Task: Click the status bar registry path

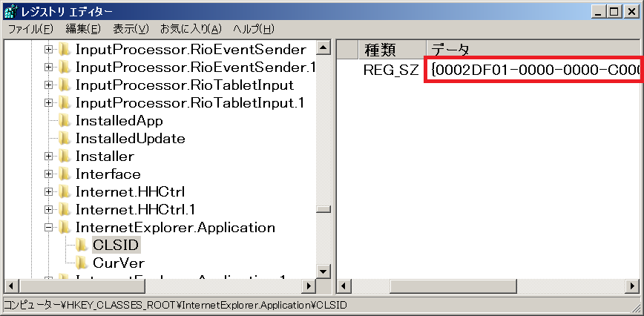Action: click(175, 306)
